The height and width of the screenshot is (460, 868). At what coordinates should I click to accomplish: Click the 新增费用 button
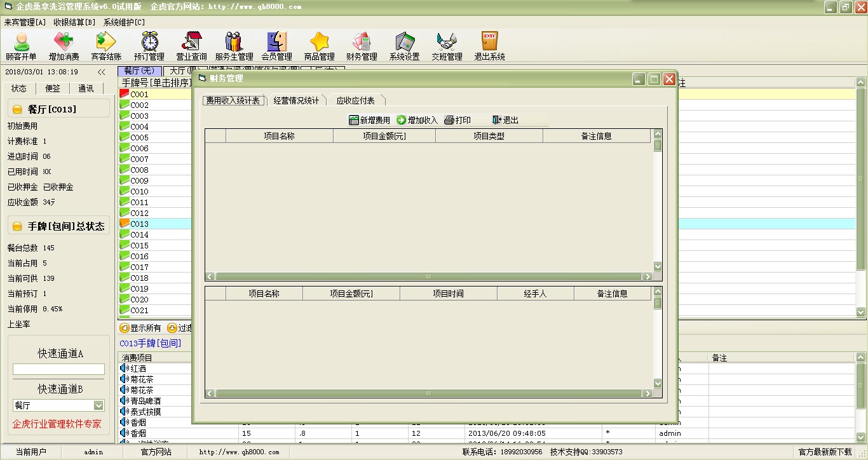coord(370,120)
